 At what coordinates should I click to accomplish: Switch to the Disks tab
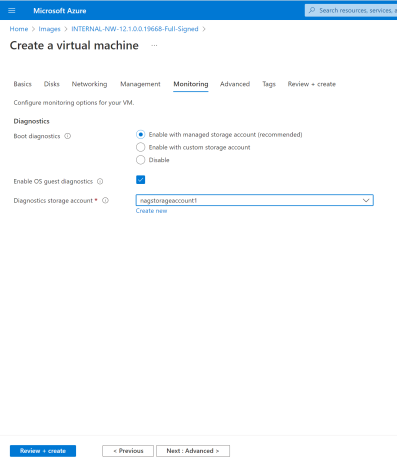(52, 84)
